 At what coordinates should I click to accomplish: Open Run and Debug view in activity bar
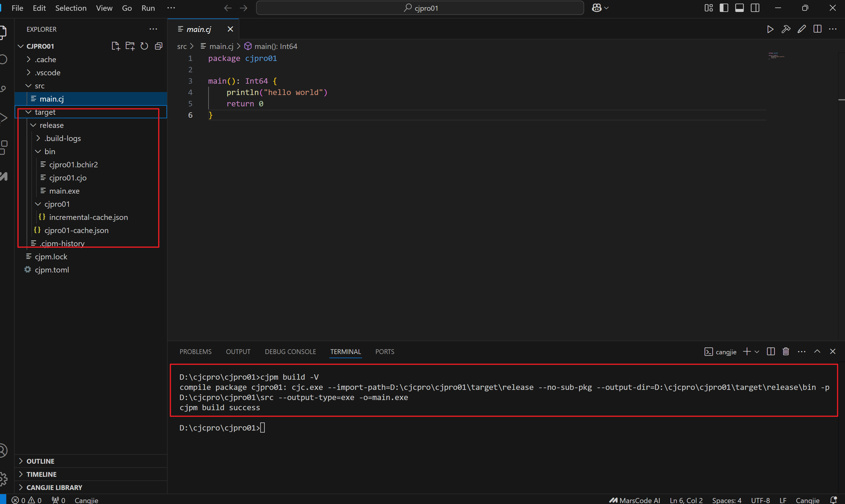(3, 118)
